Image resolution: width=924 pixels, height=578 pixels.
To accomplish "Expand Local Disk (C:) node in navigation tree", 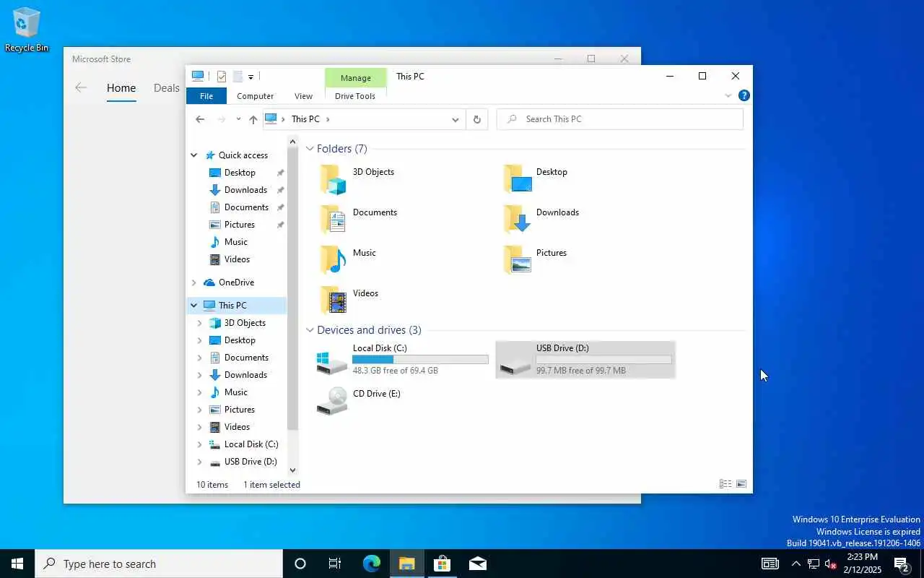I will point(200,444).
